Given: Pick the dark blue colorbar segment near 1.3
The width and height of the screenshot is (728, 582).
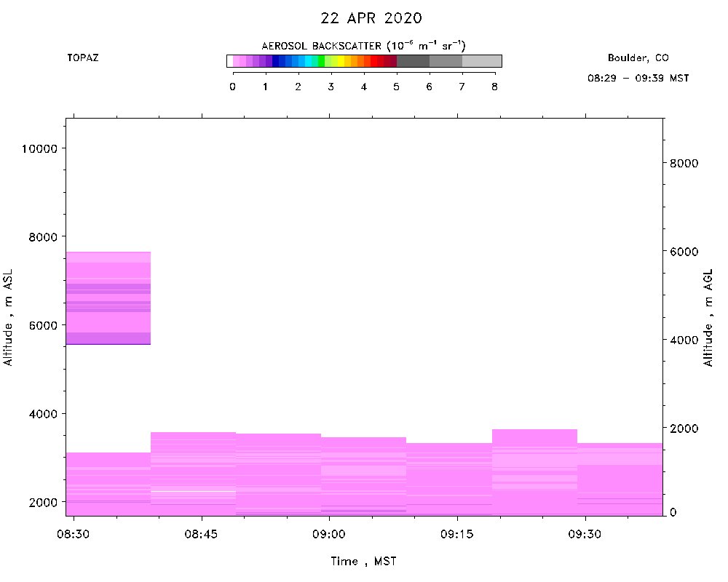Looking at the screenshot, I should point(275,61).
